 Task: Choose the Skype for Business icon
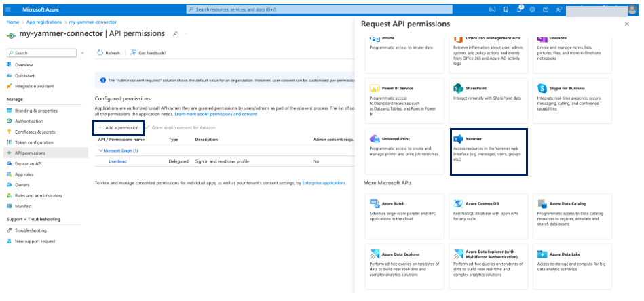coord(542,88)
